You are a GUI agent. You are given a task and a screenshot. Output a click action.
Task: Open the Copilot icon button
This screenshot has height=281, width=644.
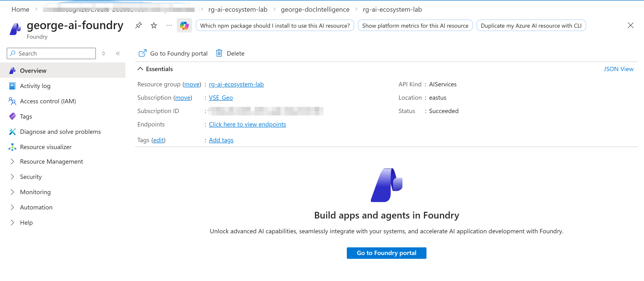coord(184,25)
